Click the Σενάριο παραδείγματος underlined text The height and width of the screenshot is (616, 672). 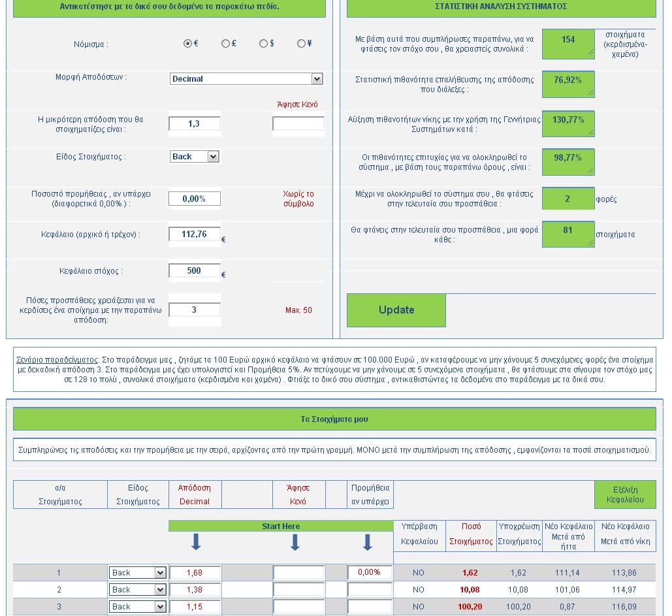57,360
